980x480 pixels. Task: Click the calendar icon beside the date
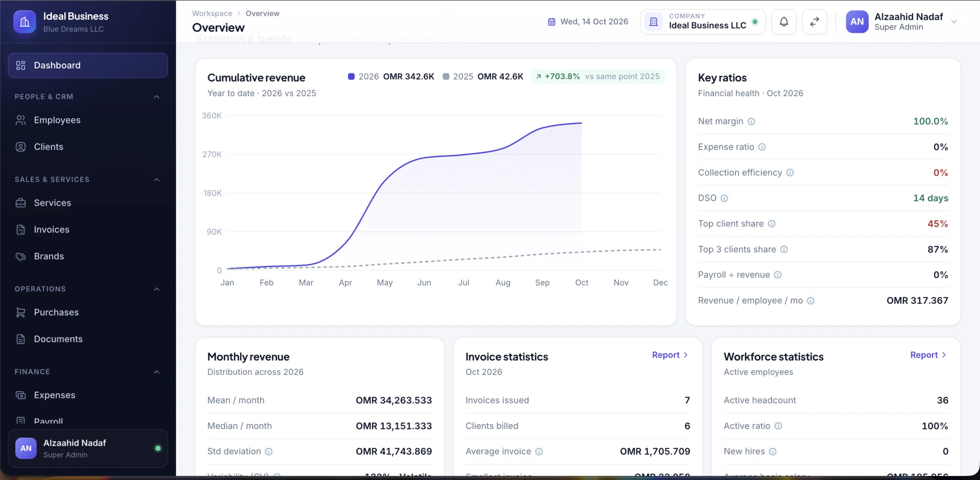(x=551, y=22)
